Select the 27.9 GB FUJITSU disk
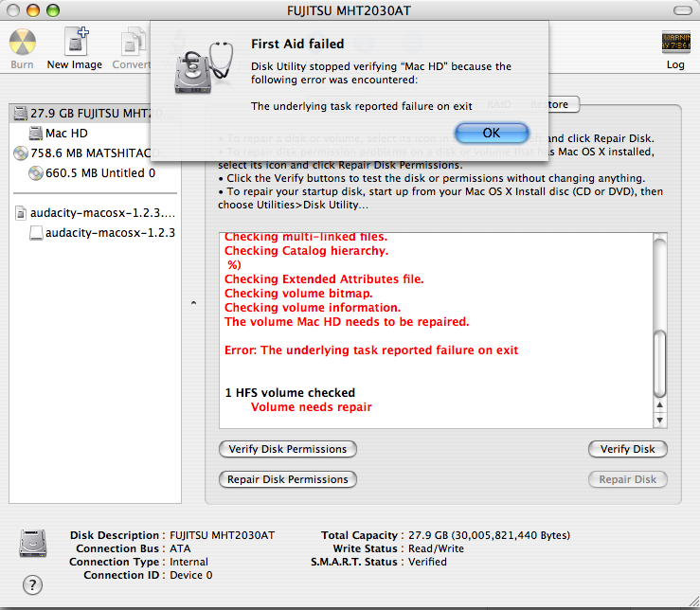 [x=95, y=114]
